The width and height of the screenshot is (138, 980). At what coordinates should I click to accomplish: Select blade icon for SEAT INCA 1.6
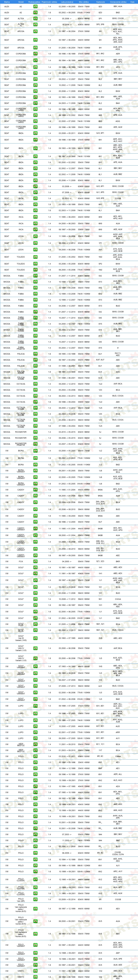(x=35, y=229)
